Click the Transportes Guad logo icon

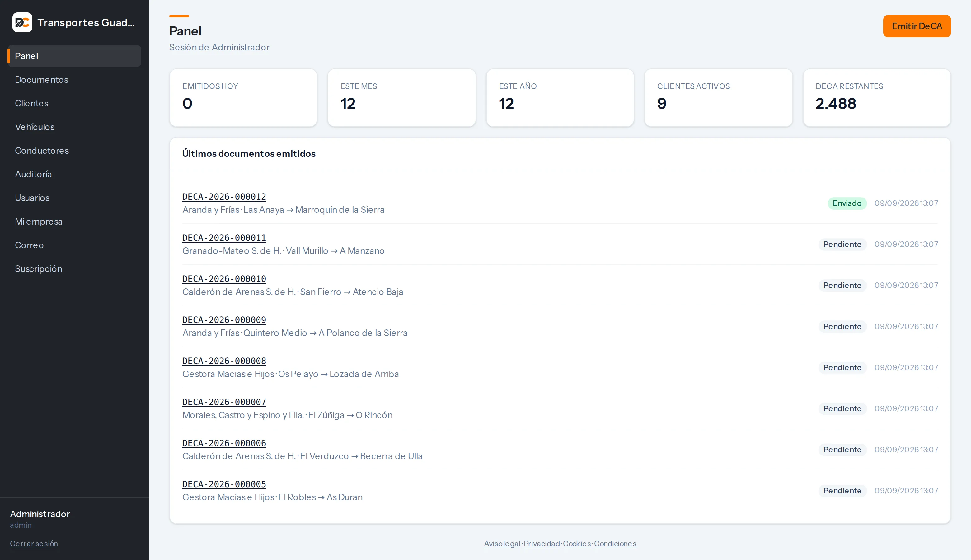pos(22,22)
